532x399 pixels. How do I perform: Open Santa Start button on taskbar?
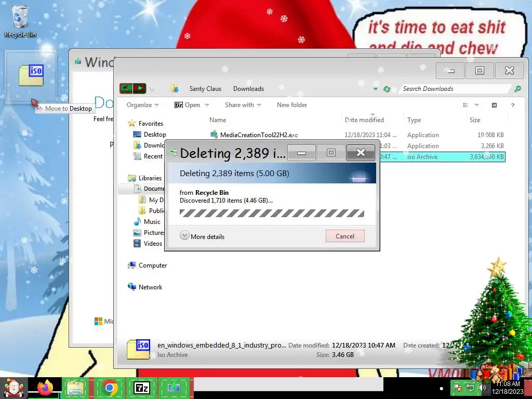tap(13, 388)
